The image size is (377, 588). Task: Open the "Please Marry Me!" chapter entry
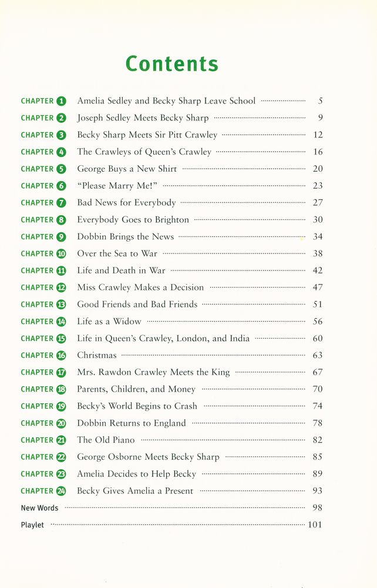117,186
